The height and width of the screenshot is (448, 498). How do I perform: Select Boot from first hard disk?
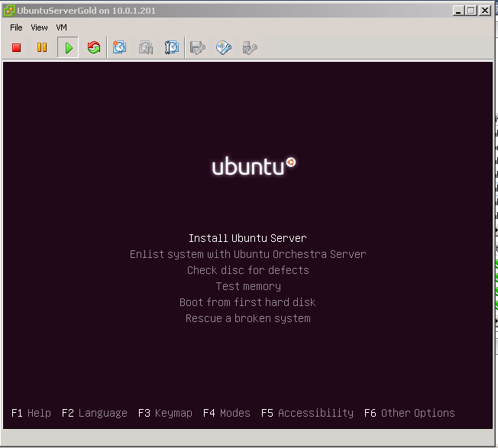[247, 302]
